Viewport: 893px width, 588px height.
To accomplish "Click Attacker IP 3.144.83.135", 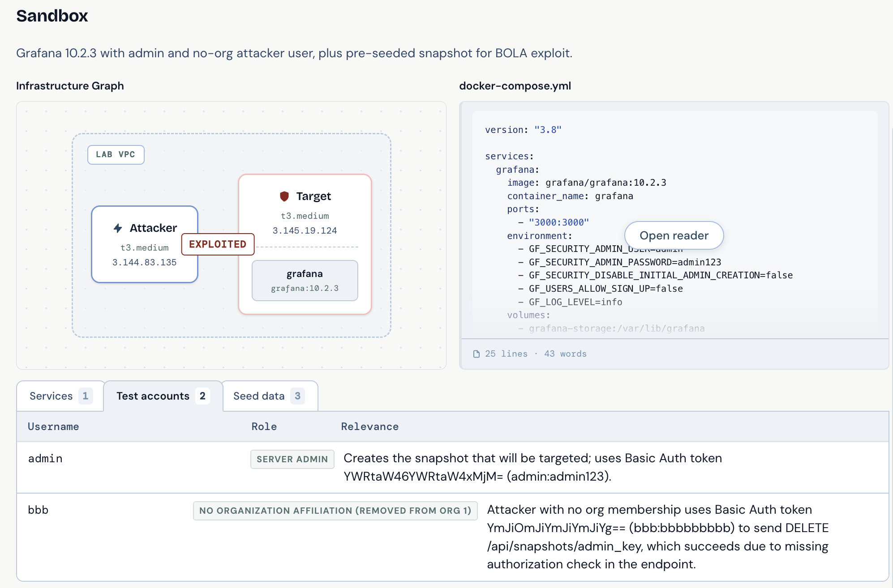I will [144, 262].
